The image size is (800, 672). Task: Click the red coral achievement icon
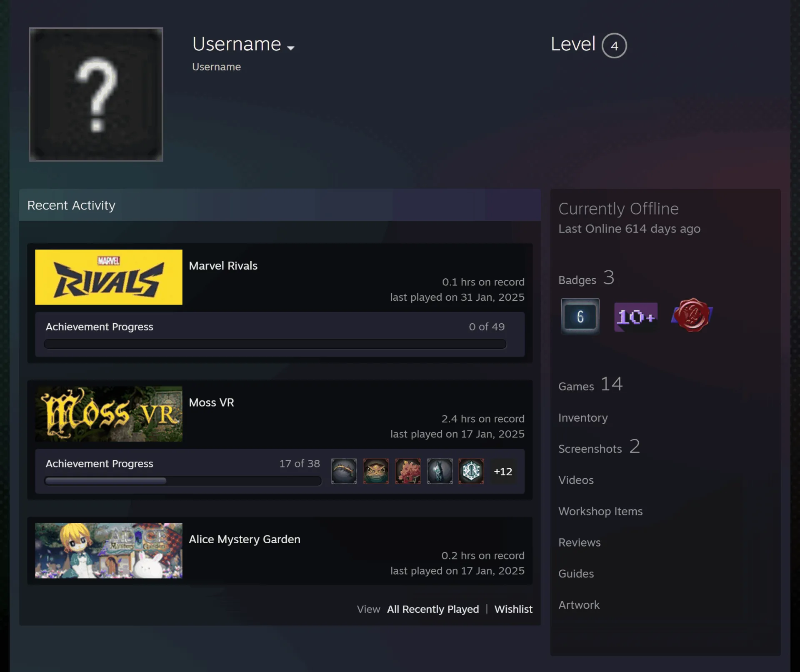click(x=408, y=471)
